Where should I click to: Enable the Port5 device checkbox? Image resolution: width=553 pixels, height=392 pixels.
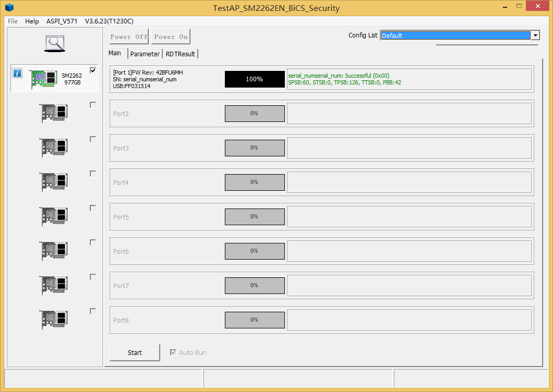click(93, 208)
